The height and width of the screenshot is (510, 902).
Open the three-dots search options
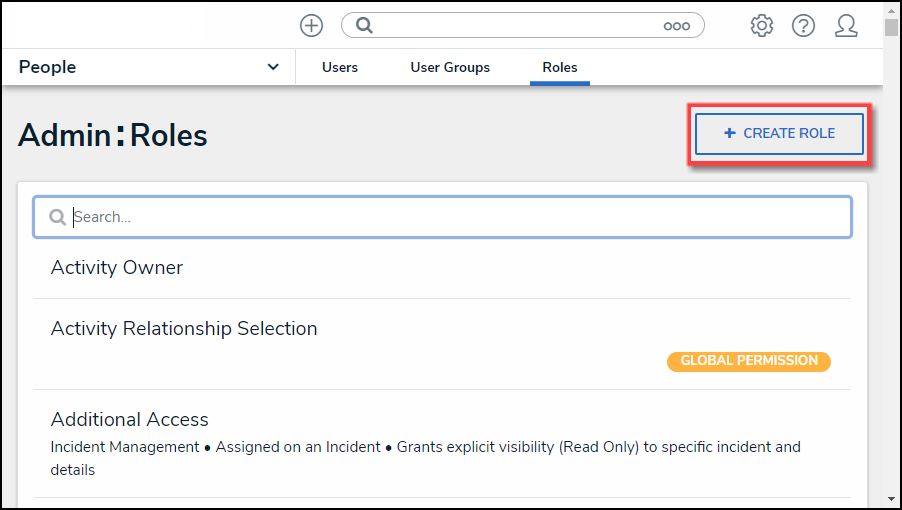coord(677,26)
